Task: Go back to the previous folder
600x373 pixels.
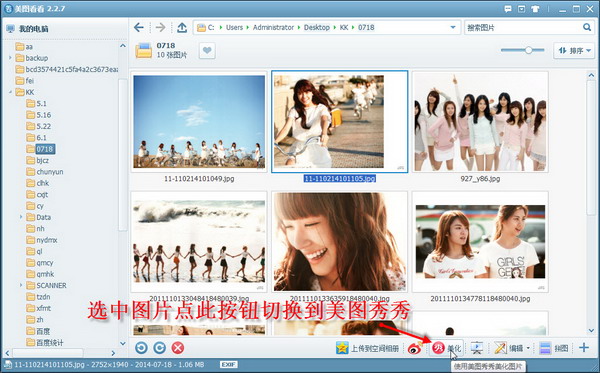Action: (139, 28)
